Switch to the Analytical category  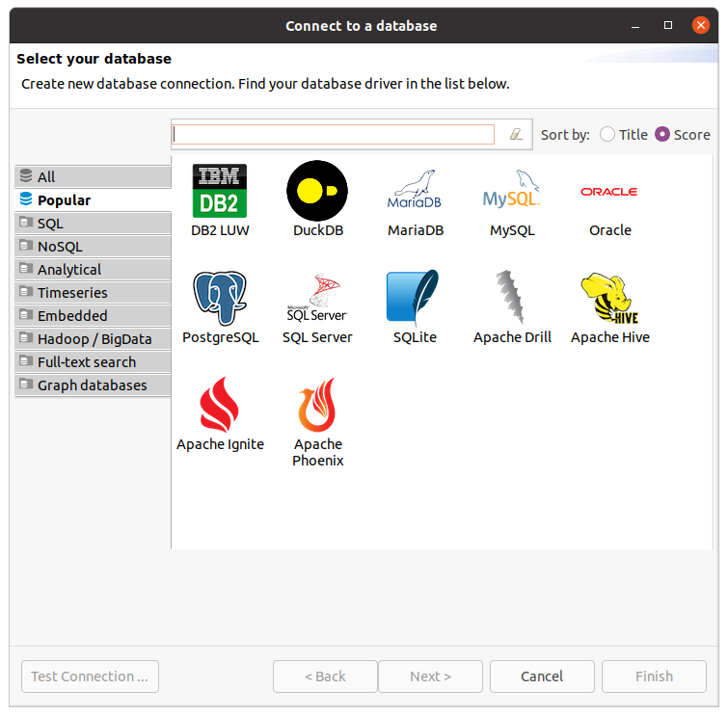(x=69, y=270)
